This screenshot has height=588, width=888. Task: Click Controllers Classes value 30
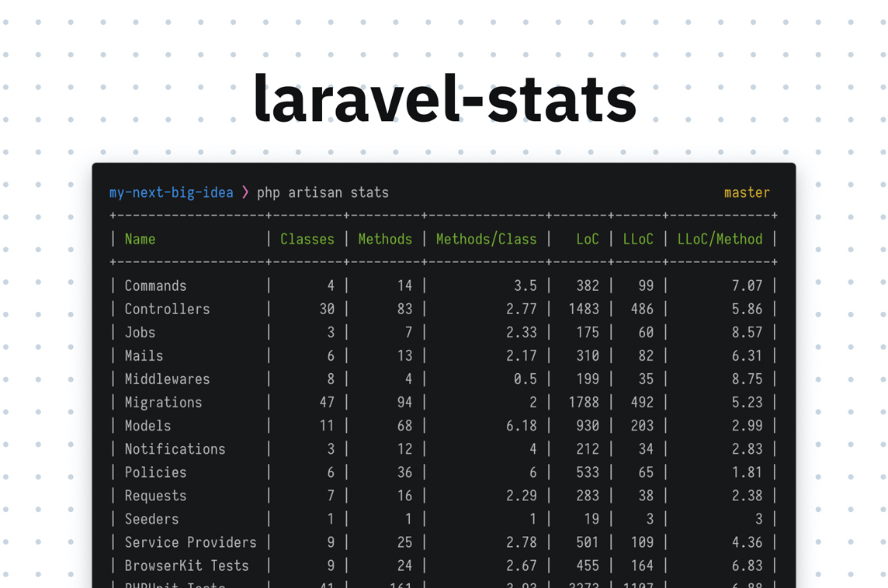(327, 309)
